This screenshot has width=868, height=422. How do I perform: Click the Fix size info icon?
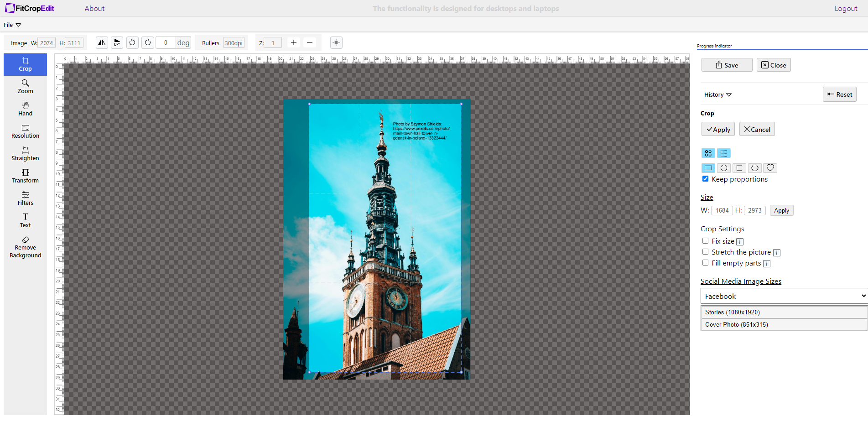coord(740,242)
